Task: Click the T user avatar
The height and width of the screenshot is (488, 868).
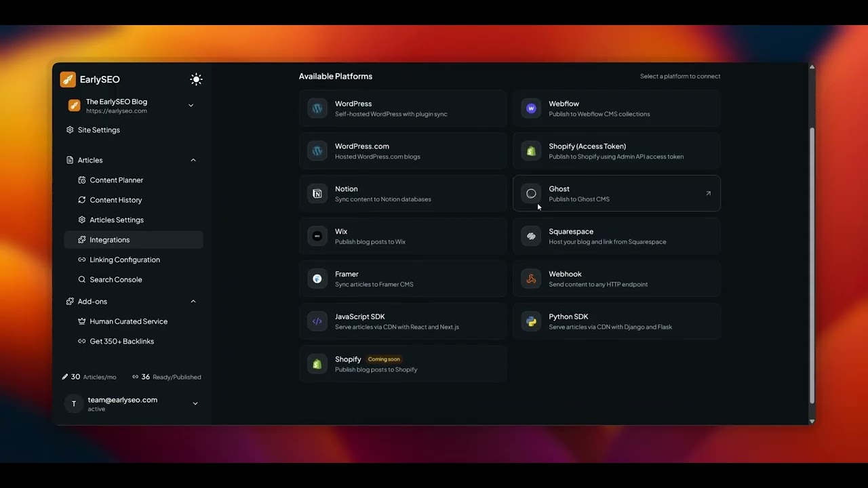Action: click(74, 404)
